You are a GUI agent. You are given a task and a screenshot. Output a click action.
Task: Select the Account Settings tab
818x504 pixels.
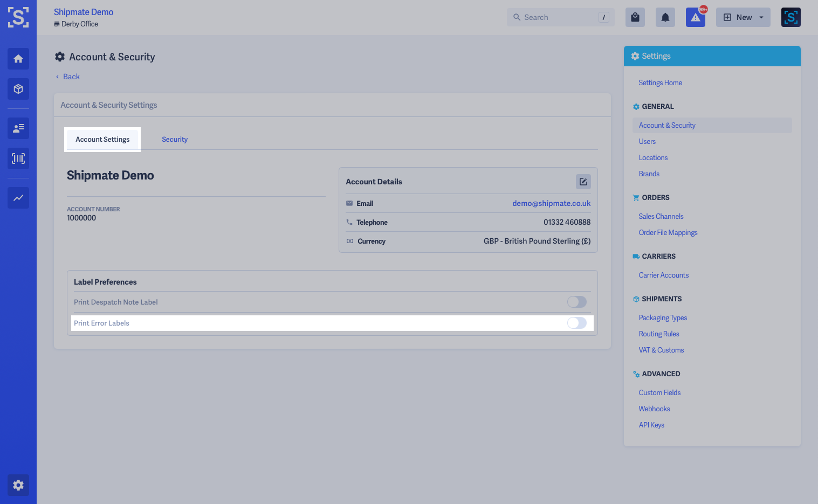click(x=102, y=140)
